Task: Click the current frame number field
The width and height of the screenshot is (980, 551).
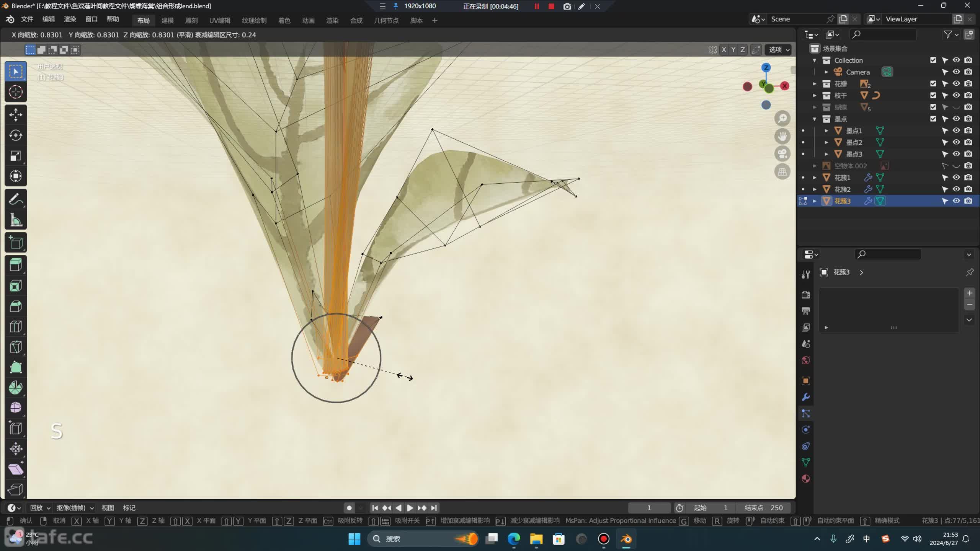Action: pos(649,508)
